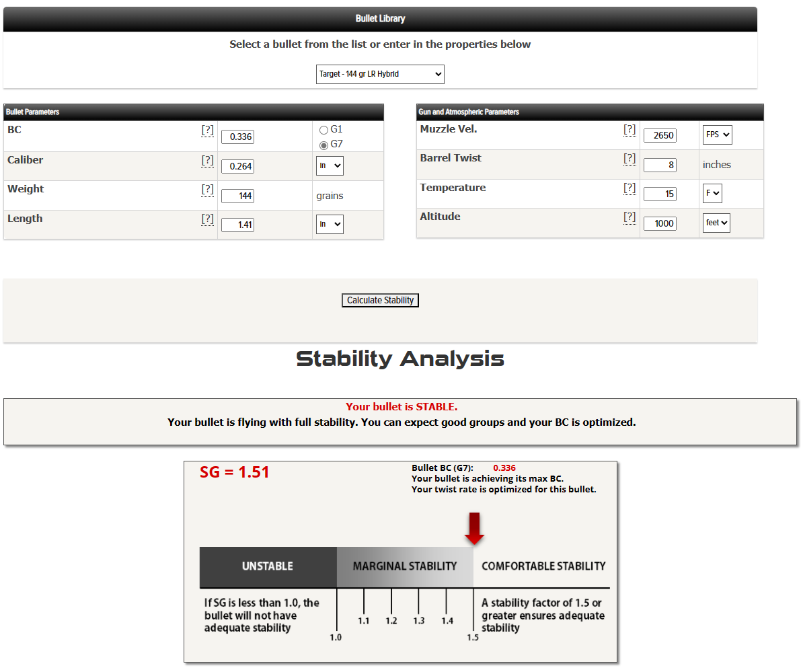Viewport: 801px width, 672px height.
Task: Click the BC value input field
Action: (237, 137)
